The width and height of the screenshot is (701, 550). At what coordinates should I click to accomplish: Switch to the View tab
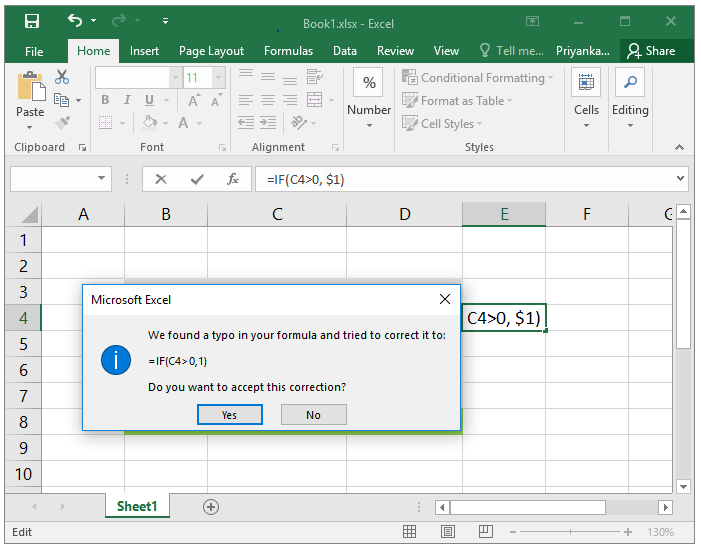click(x=446, y=51)
